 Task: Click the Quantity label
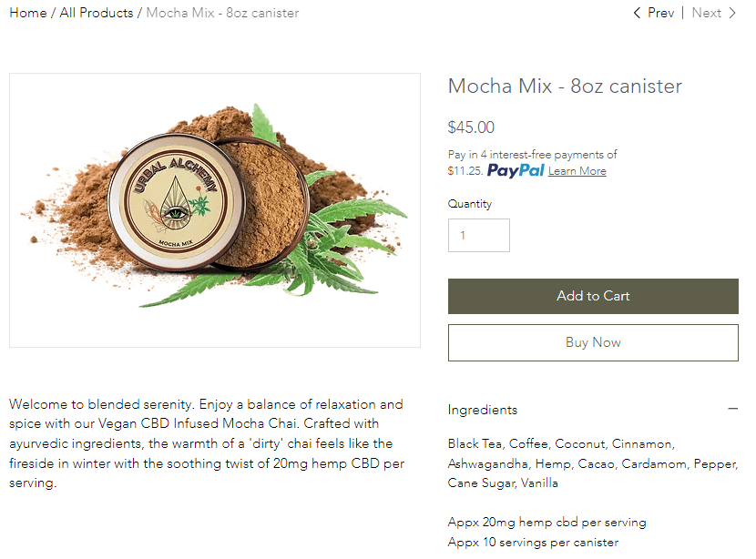[470, 204]
